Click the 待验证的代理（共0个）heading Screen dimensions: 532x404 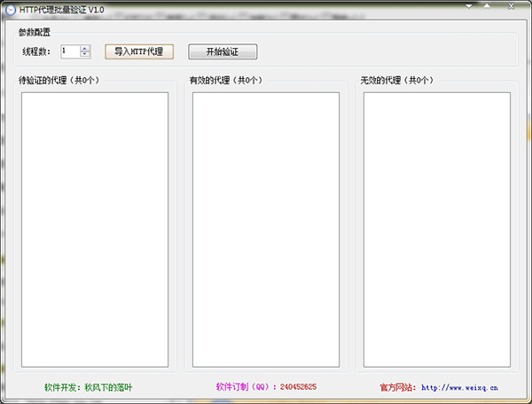pos(59,81)
